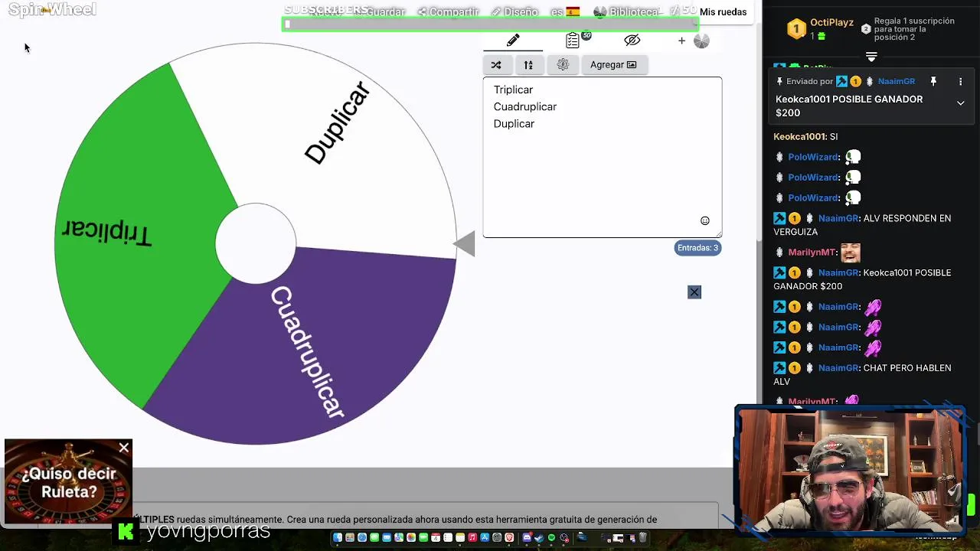980x551 pixels.
Task: Open the Biblioteca menu item
Action: coord(626,12)
